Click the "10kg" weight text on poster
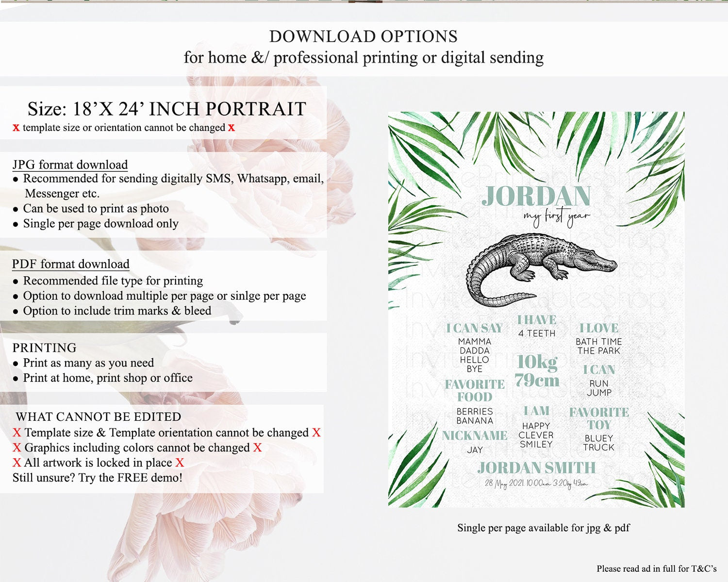728x582 pixels. pyautogui.click(x=537, y=362)
